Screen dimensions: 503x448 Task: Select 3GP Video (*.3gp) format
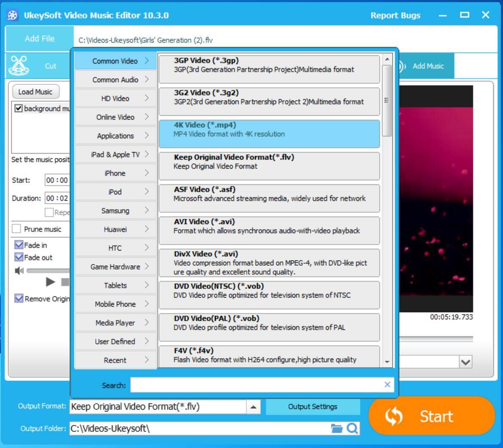(269, 69)
